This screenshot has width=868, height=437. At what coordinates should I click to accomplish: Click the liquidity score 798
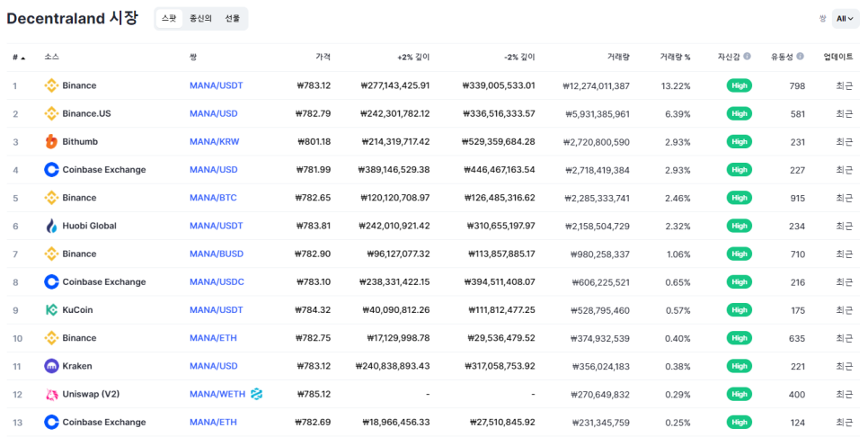pyautogui.click(x=798, y=85)
